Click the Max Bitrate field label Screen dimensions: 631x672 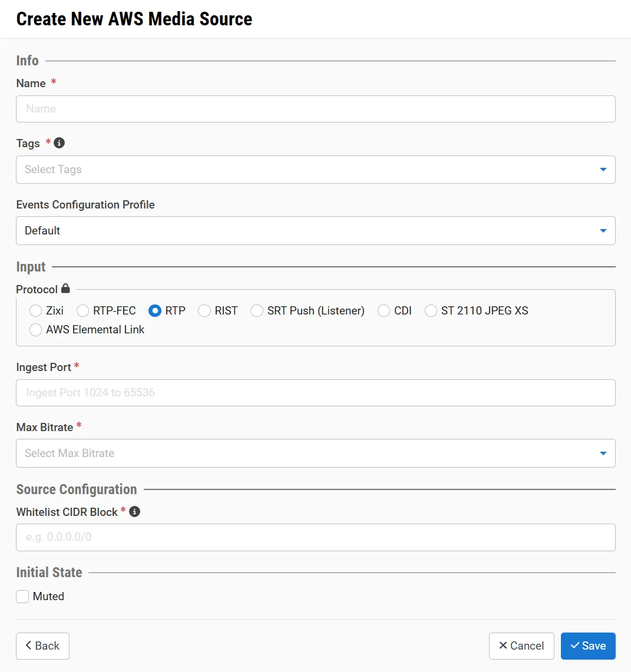coord(45,427)
